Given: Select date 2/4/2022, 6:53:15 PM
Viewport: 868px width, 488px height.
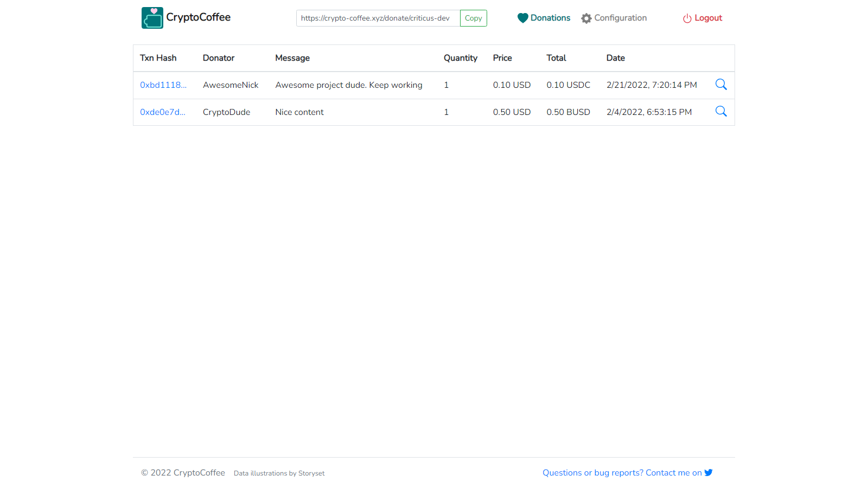Looking at the screenshot, I should 649,112.
